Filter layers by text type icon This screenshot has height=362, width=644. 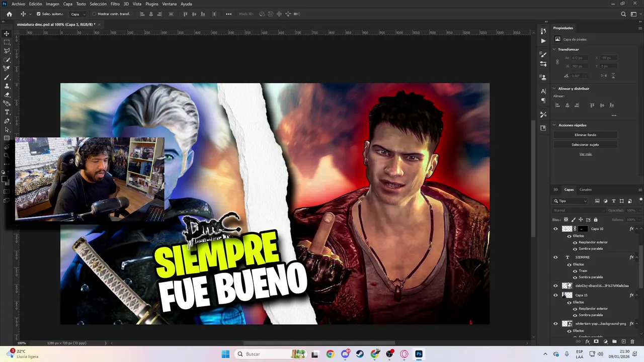[613, 201]
